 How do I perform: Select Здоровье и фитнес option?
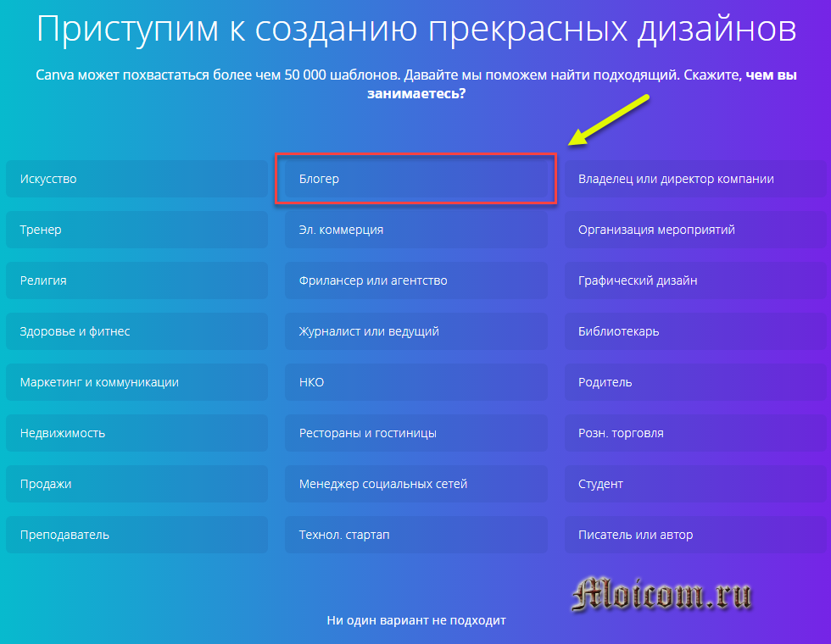click(137, 331)
